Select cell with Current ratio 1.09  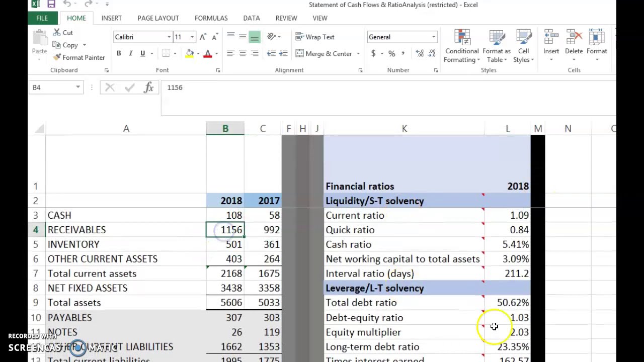[x=508, y=215]
